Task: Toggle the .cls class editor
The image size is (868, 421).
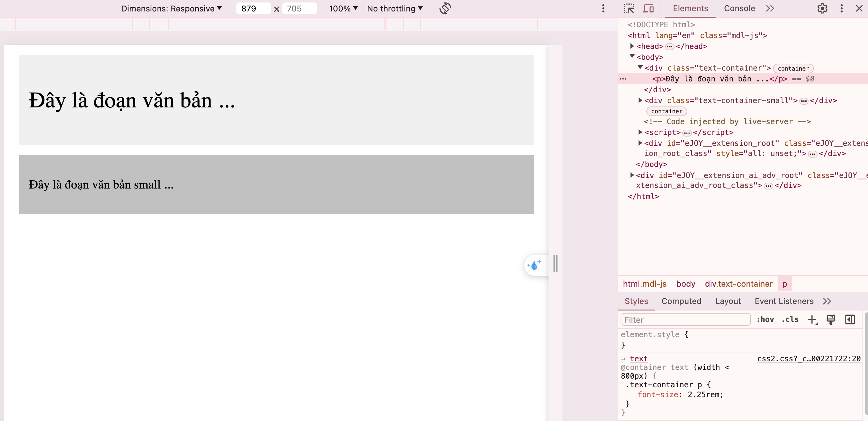Action: 790,319
